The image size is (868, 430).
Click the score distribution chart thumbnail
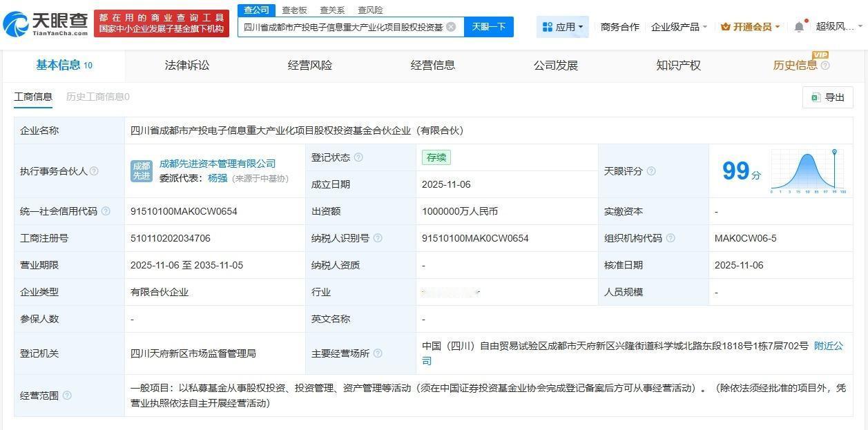[808, 170]
